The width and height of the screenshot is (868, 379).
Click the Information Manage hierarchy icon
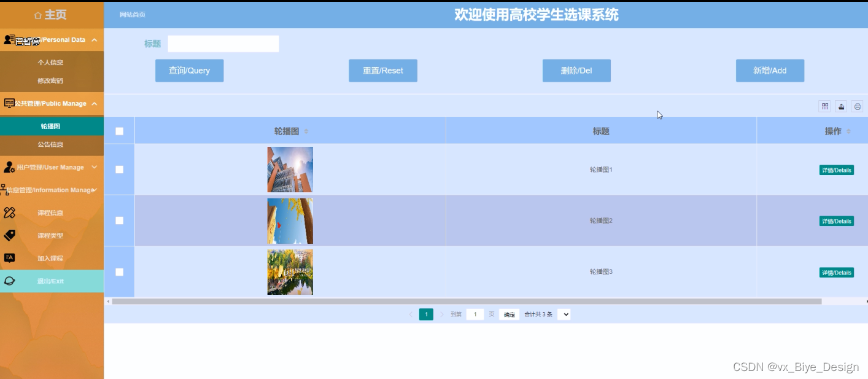tap(4, 190)
